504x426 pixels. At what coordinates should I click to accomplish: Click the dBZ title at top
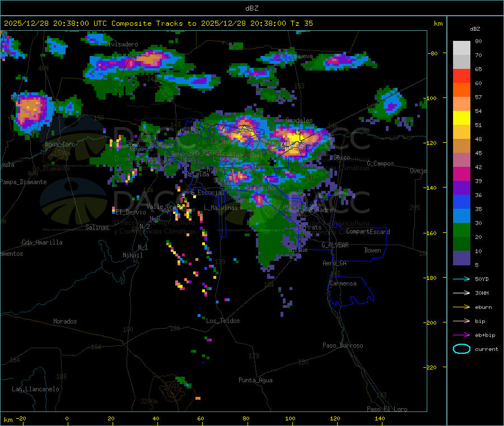(x=251, y=8)
